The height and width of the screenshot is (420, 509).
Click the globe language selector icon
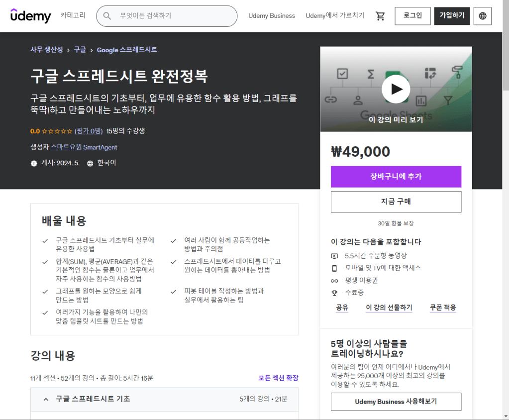click(482, 16)
